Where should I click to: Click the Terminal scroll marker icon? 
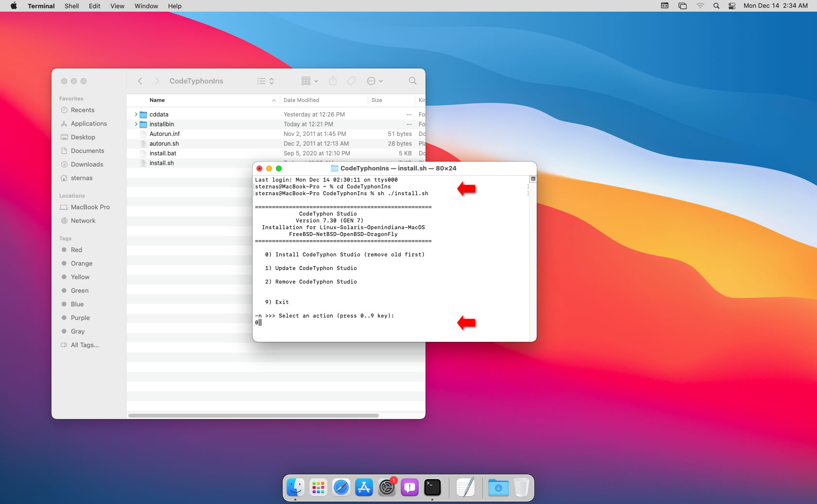point(533,179)
